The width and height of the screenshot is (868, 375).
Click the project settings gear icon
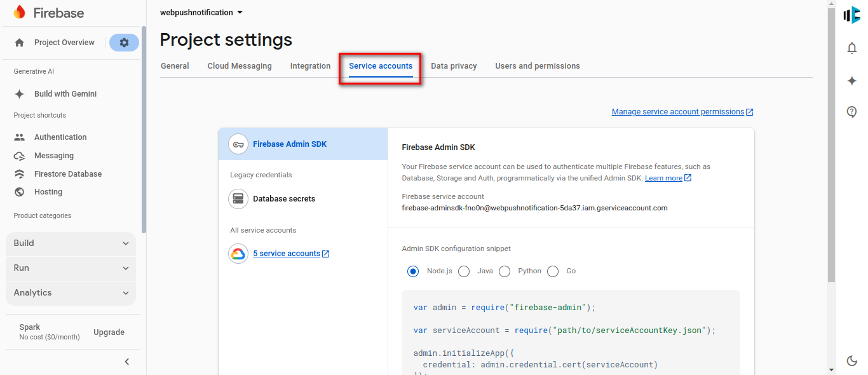point(124,43)
